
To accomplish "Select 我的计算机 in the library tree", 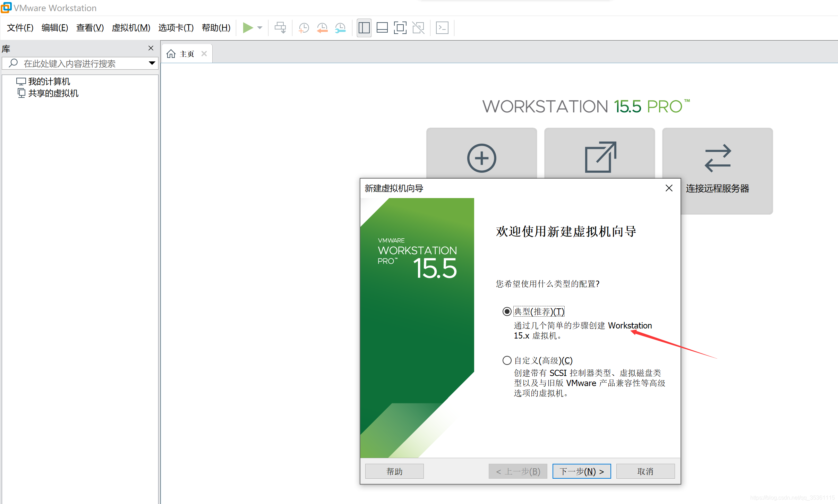I will tap(49, 82).
